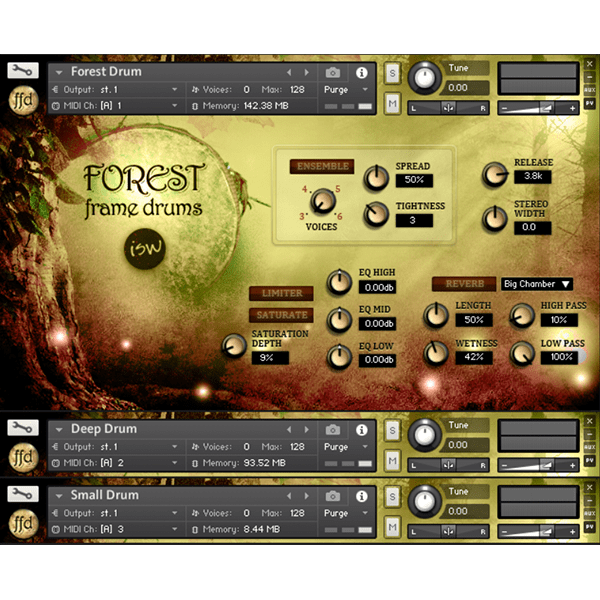Show Deep Drum info icon
This screenshot has height=600, width=600.
[362, 430]
